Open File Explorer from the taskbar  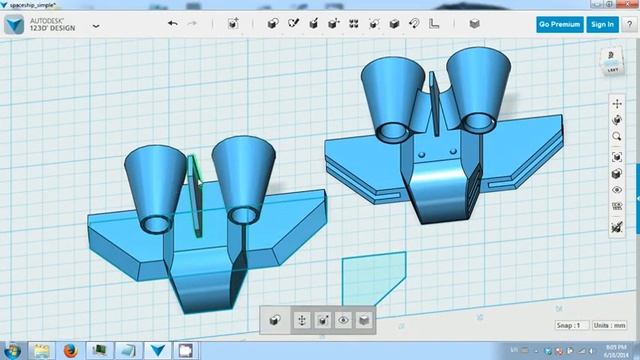click(x=41, y=351)
